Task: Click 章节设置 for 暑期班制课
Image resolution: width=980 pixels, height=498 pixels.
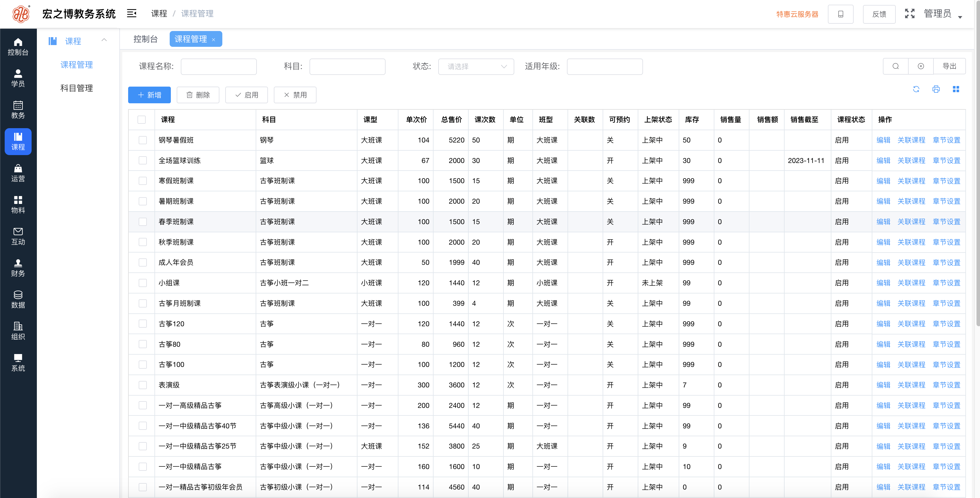Action: [x=946, y=201]
